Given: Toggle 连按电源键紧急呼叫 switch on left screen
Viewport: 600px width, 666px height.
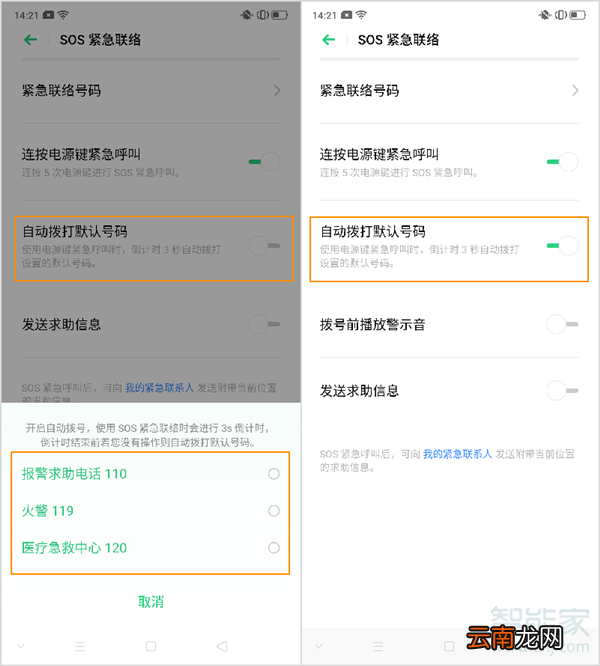Looking at the screenshot, I should click(265, 162).
